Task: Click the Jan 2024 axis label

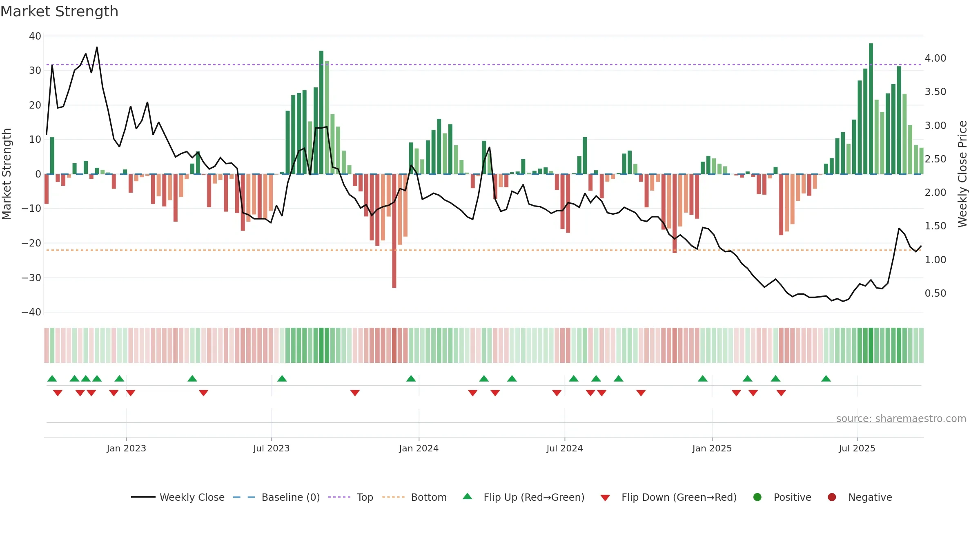Action: coord(419,448)
